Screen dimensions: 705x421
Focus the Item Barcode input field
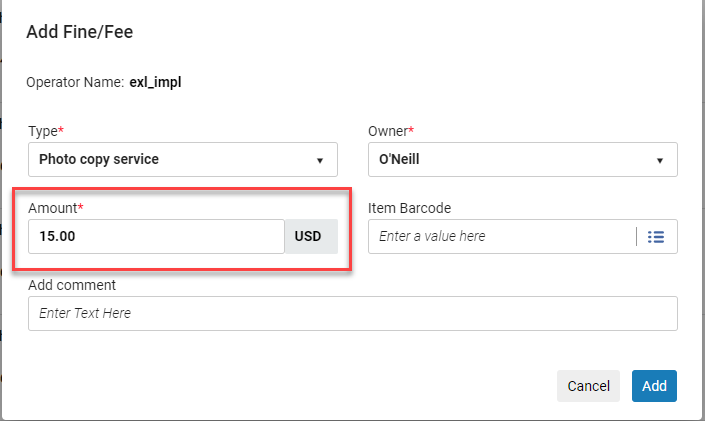pos(500,237)
